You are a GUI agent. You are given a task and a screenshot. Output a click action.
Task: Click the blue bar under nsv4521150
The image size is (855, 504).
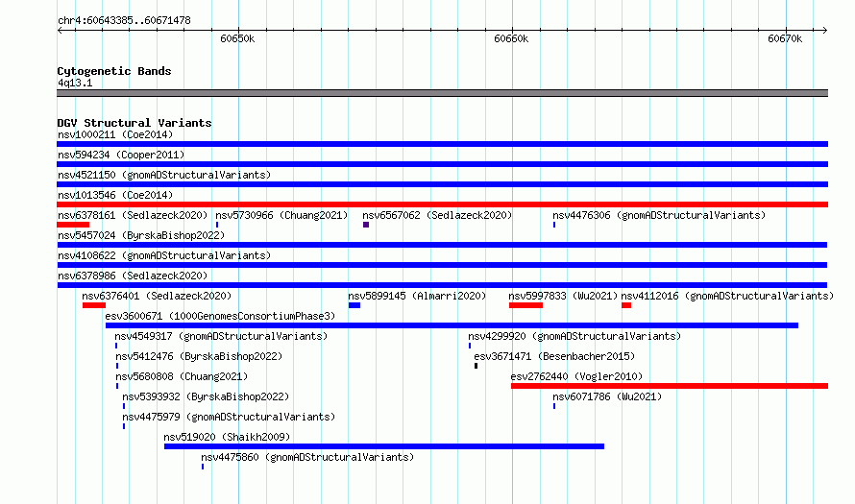pyautogui.click(x=442, y=184)
